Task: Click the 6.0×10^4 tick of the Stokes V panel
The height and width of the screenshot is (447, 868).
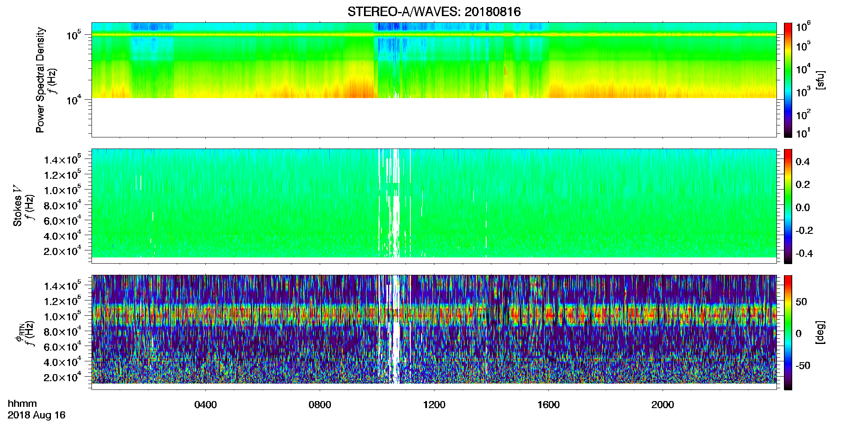Action: 63,220
